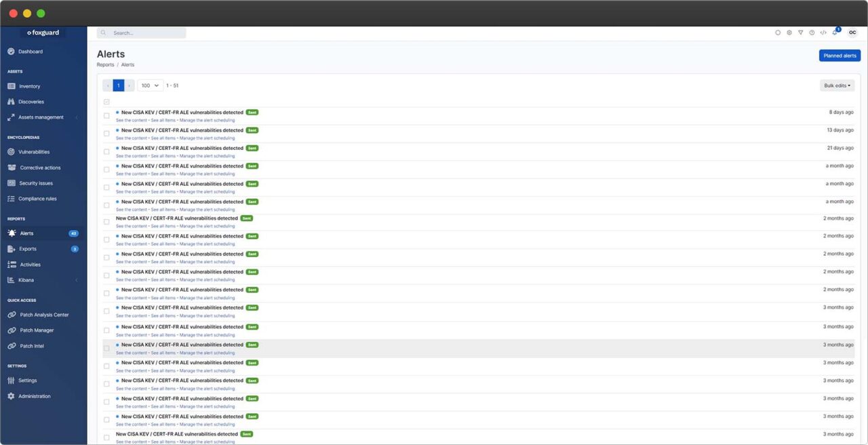
Task: Toggle the select-all alerts checkbox
Action: [106, 102]
